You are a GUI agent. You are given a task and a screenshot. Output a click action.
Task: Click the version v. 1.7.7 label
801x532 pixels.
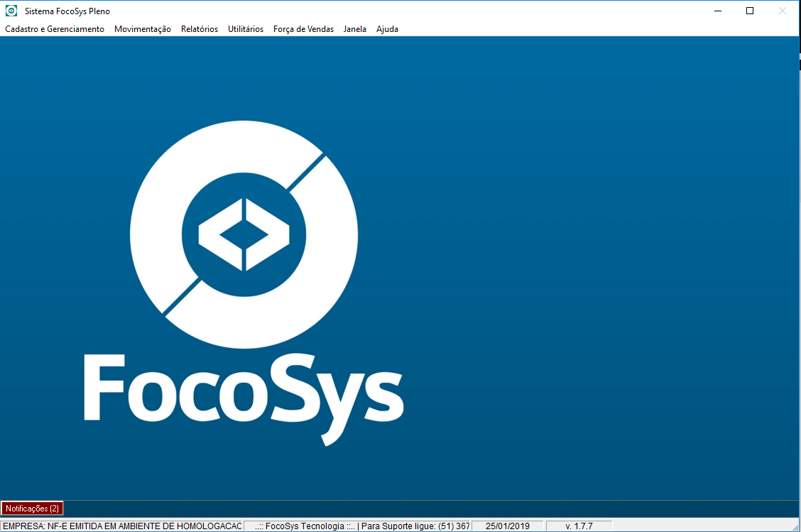pos(579,526)
